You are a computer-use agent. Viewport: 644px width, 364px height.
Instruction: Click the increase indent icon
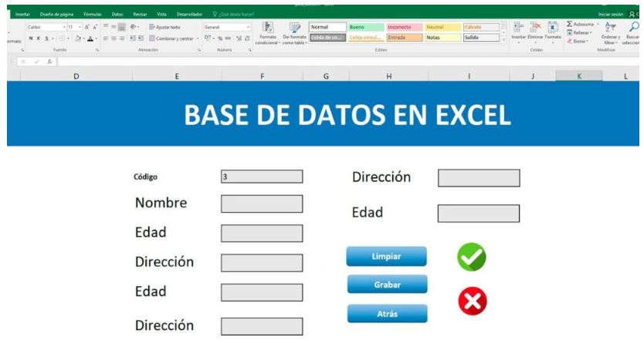[x=141, y=38]
